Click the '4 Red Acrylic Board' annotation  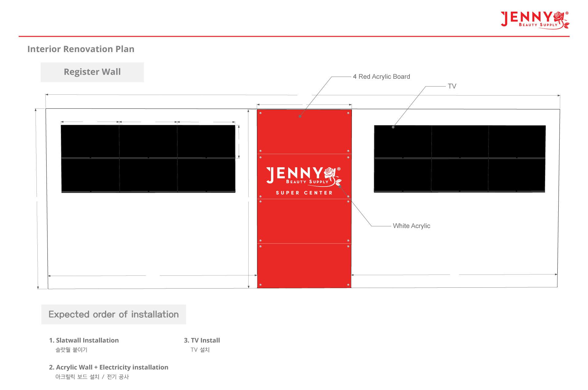(x=381, y=77)
